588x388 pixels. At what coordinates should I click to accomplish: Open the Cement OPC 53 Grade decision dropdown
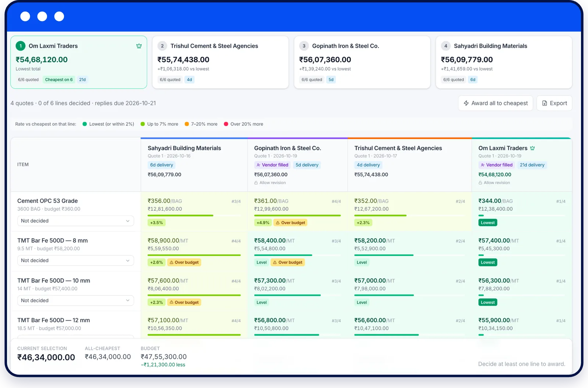pyautogui.click(x=75, y=221)
